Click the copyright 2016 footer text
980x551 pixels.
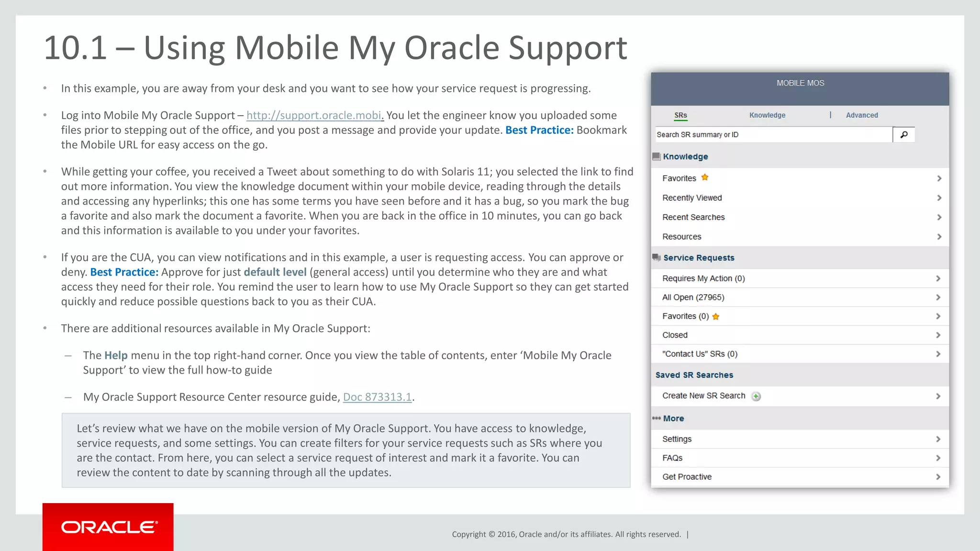(x=566, y=534)
